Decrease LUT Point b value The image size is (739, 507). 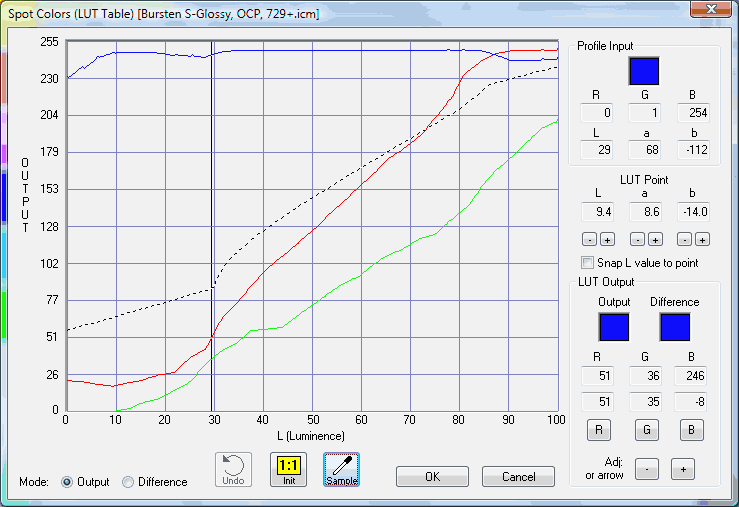coord(684,239)
